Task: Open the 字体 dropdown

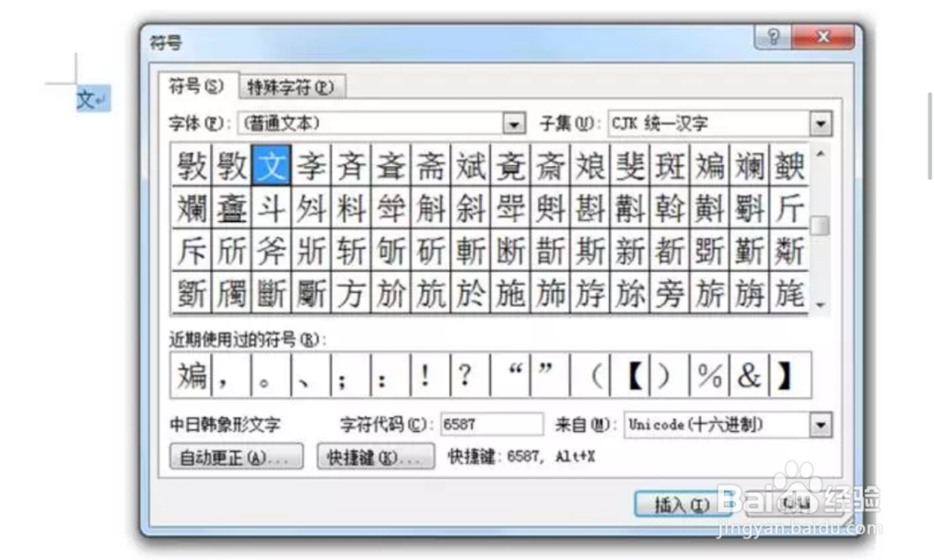Action: (515, 122)
